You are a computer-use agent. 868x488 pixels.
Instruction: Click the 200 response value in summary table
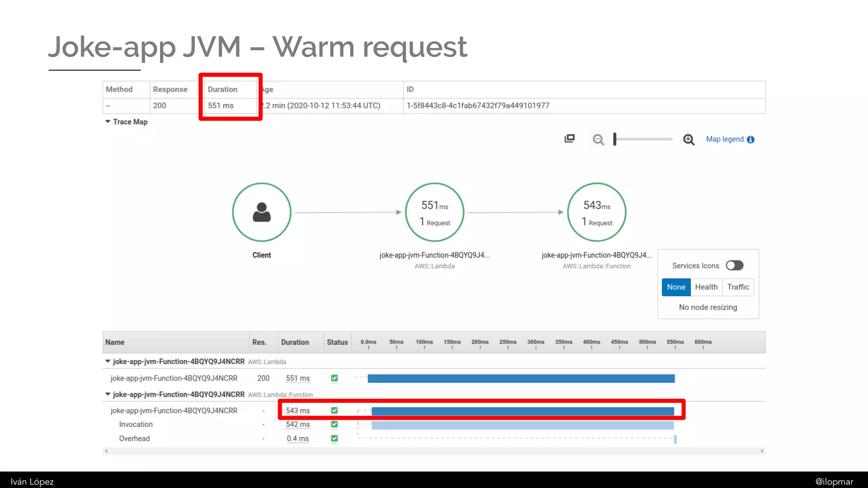159,105
